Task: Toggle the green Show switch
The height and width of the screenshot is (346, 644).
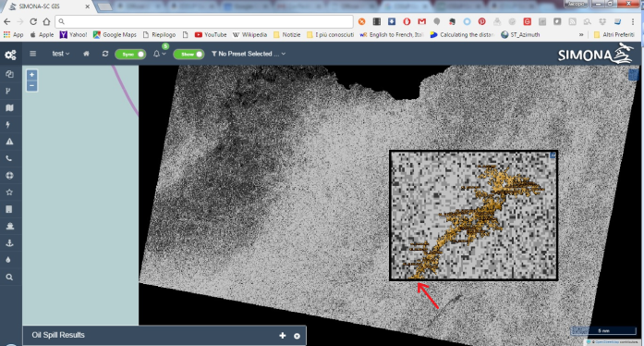Action: (x=188, y=54)
